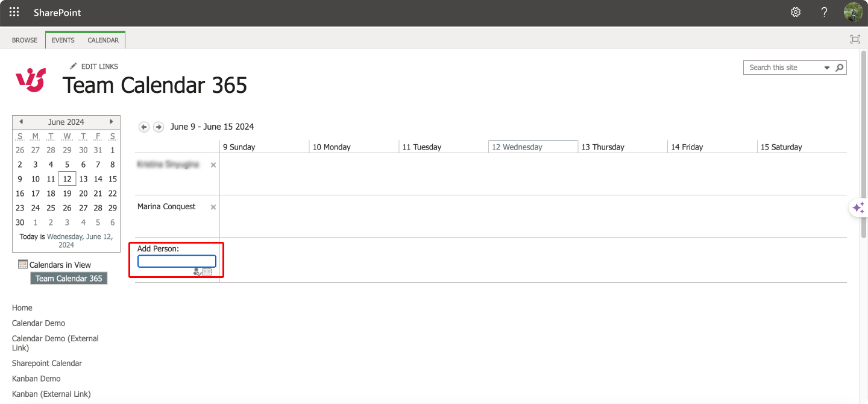Click the Marina Conquest name
Screen dimensions: 868x404
166,207
